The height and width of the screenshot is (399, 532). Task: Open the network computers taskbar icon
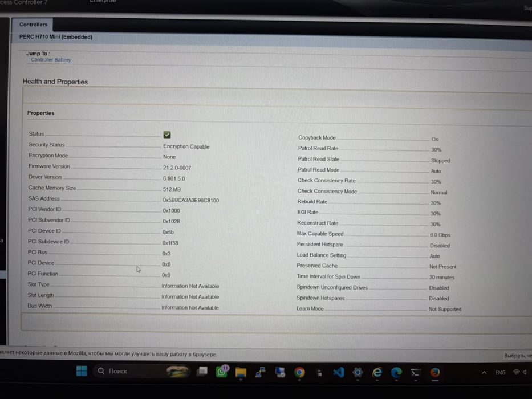[260, 372]
